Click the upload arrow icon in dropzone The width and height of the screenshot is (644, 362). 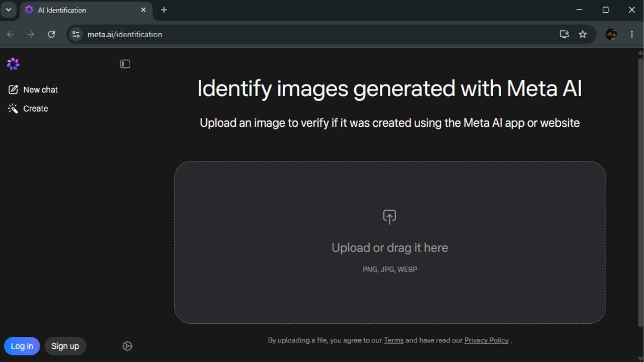389,217
